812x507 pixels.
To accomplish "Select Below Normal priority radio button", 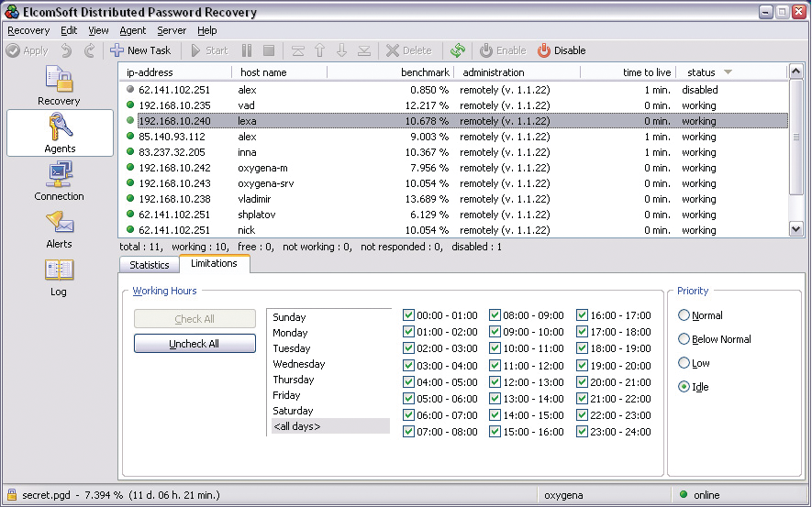I will (684, 339).
